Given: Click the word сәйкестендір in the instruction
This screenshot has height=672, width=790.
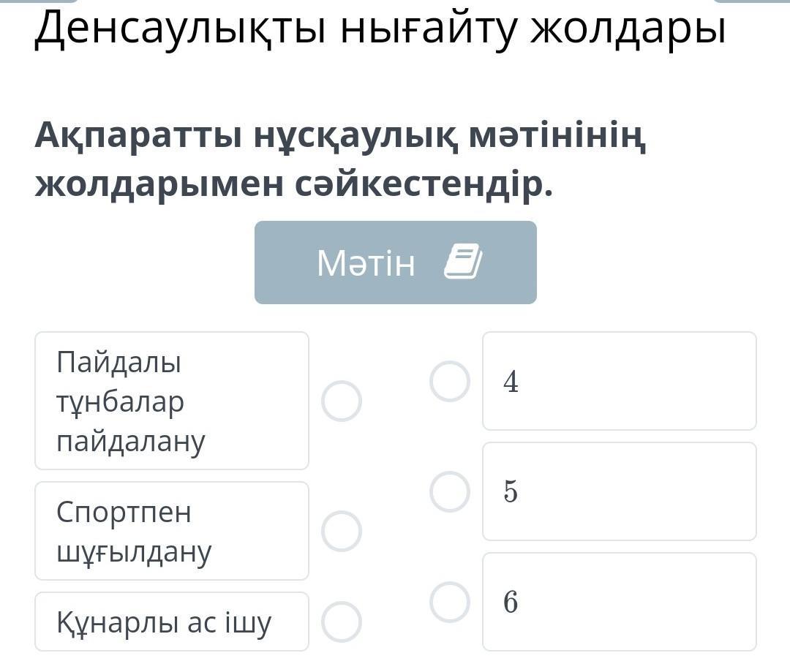Looking at the screenshot, I should click(423, 184).
